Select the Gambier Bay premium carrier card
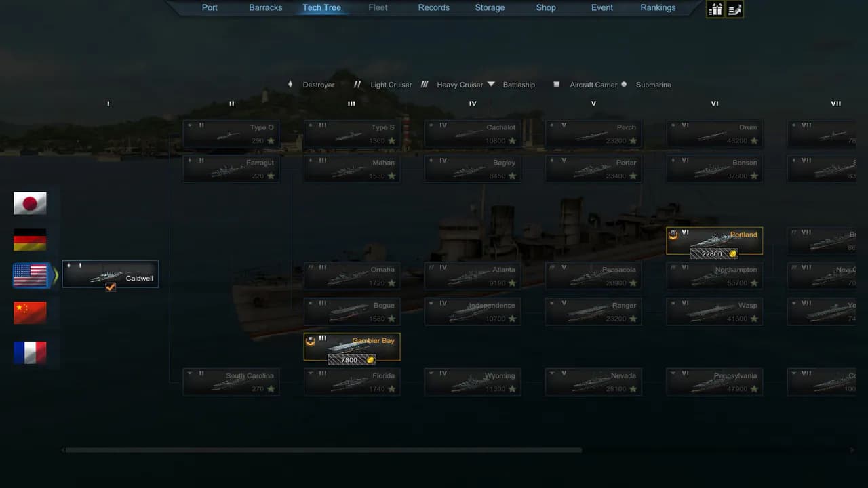 click(352, 347)
